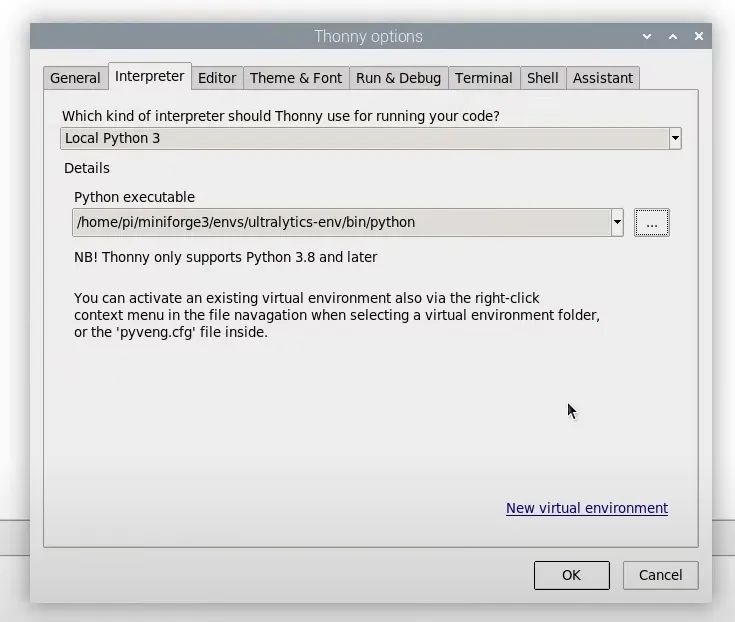Image resolution: width=735 pixels, height=622 pixels.
Task: Click the 'Which kind of interpreter' question text
Action: [x=281, y=116]
